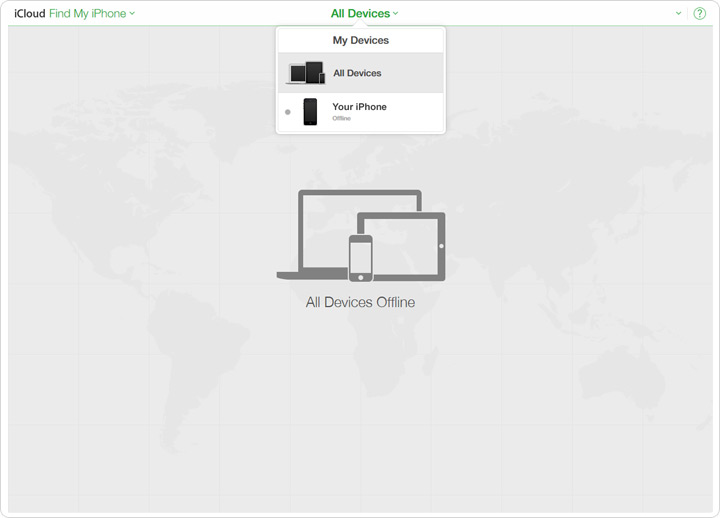The width and height of the screenshot is (720, 518).
Task: Select Your iPhone from device list
Action: point(360,112)
